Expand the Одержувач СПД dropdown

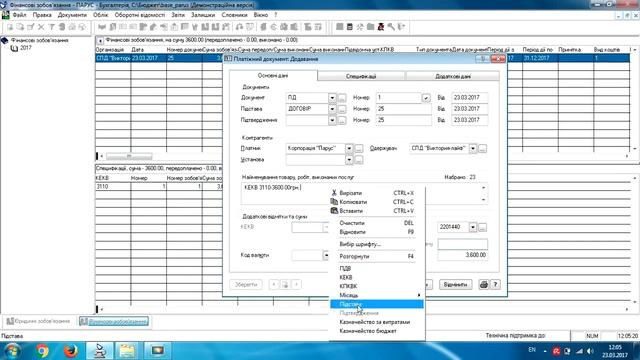(473, 149)
